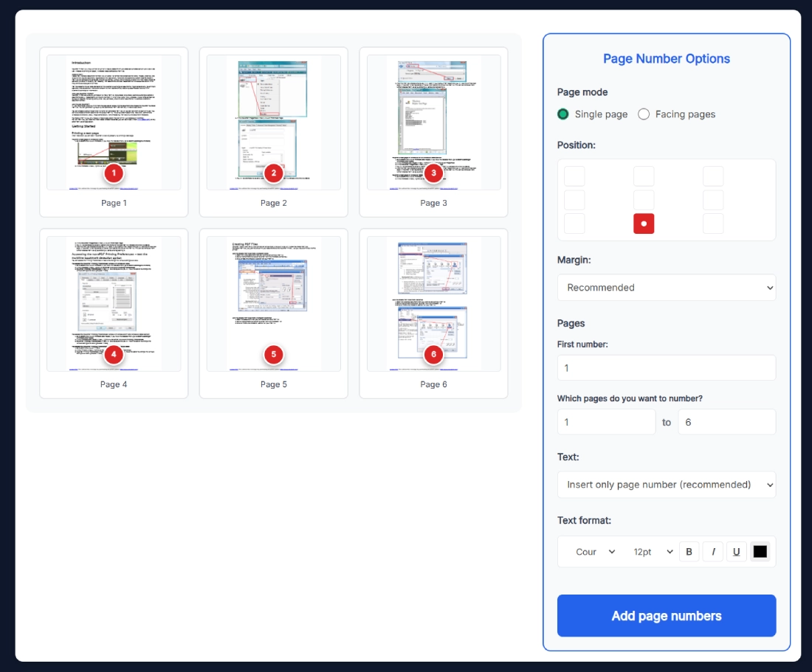Toggle the bottom-right position cell

click(x=712, y=223)
